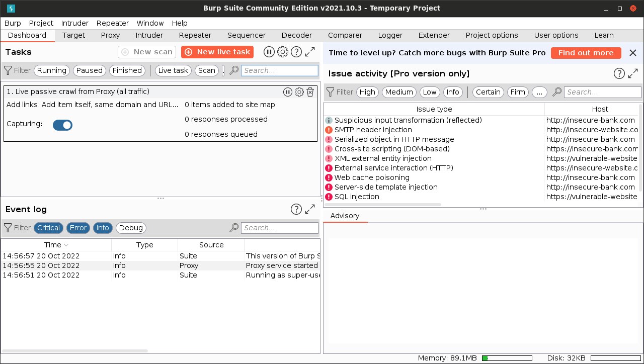The width and height of the screenshot is (644, 364).
Task: Click the New live task button
Action: click(217, 52)
